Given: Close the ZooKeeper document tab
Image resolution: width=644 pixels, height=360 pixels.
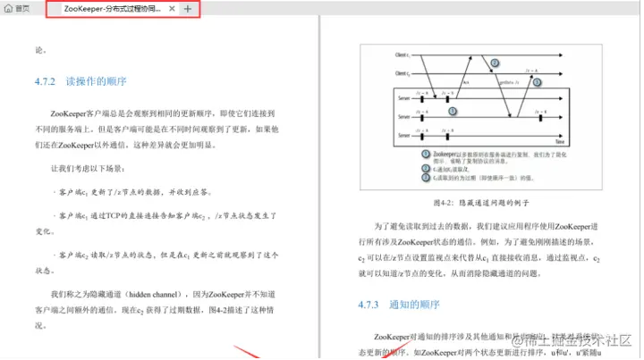Looking at the screenshot, I should 172,9.
